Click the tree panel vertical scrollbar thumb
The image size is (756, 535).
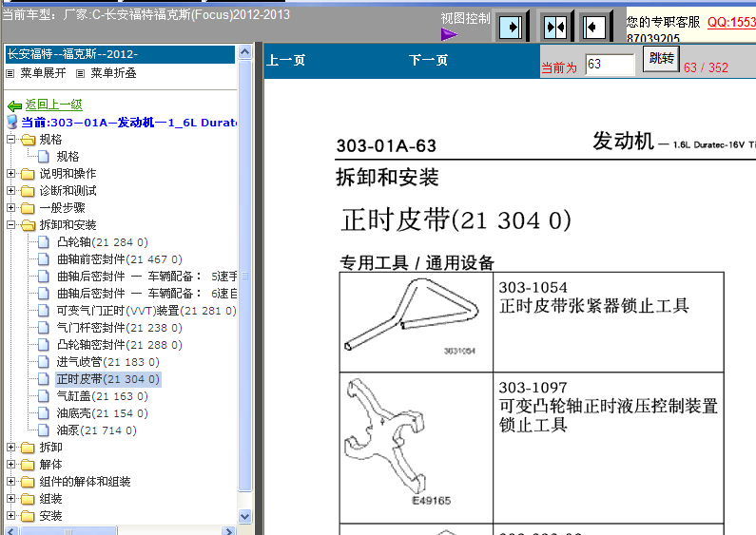point(245,276)
